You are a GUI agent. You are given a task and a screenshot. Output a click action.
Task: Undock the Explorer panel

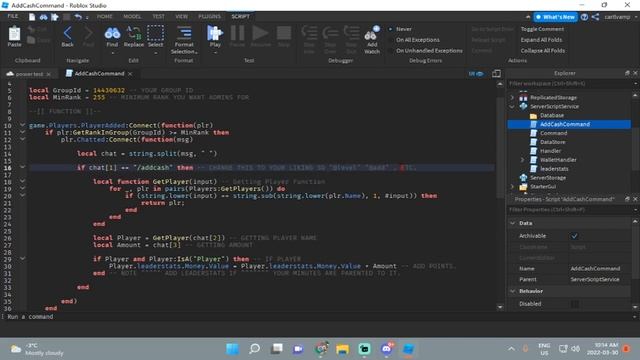[x=627, y=73]
